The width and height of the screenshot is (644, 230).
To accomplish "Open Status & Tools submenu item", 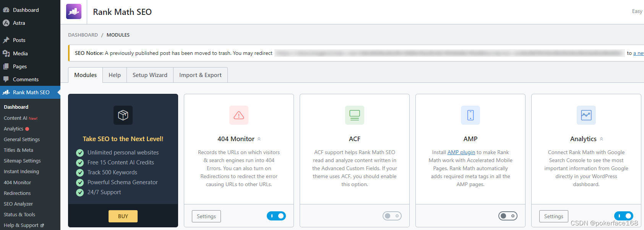I will [19, 215].
